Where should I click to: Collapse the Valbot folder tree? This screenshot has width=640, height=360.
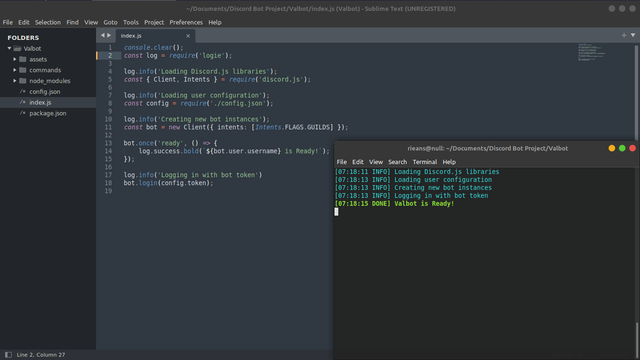pos(9,49)
